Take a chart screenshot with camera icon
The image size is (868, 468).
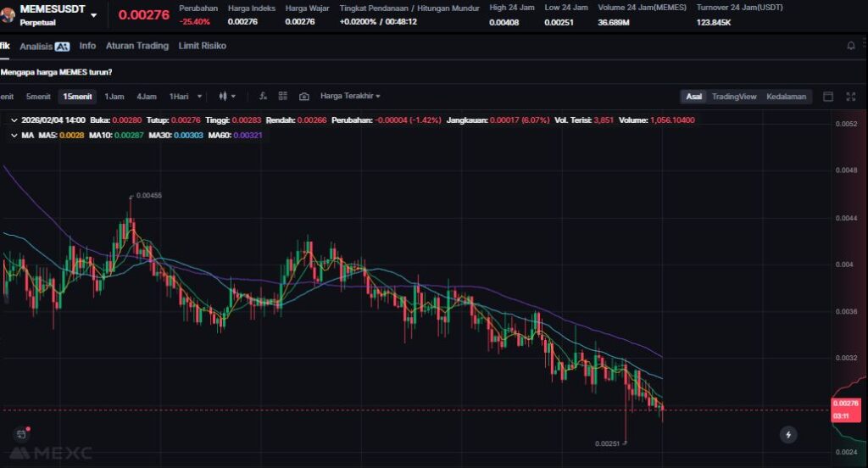pos(304,97)
